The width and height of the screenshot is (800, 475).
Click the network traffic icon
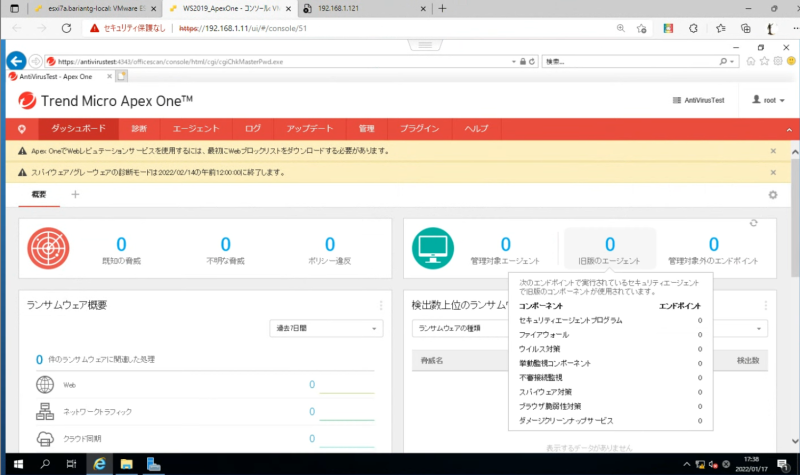pos(45,411)
